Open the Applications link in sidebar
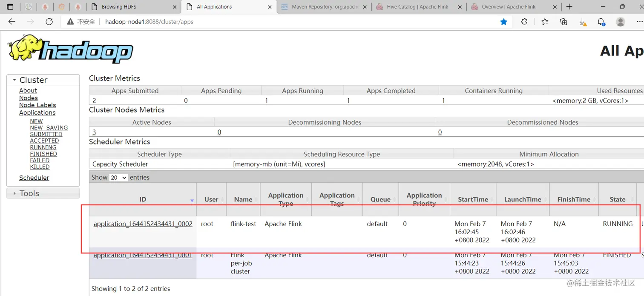 coord(37,112)
